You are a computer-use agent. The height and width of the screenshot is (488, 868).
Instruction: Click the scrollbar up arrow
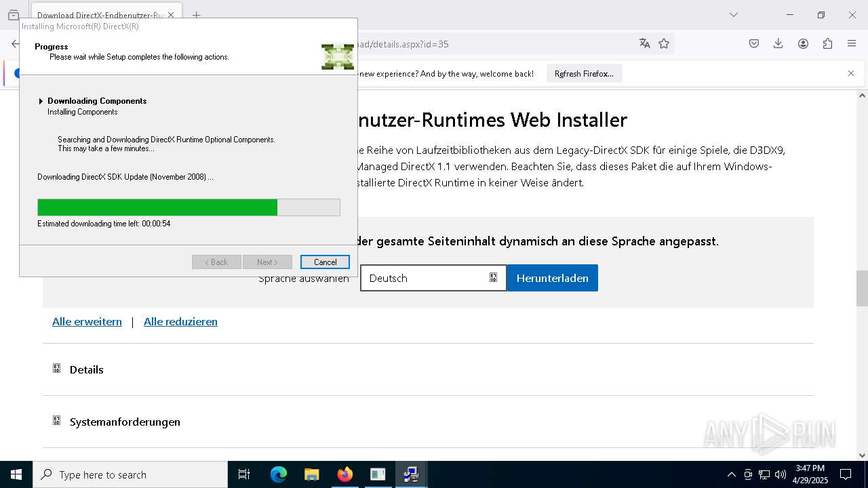click(862, 96)
